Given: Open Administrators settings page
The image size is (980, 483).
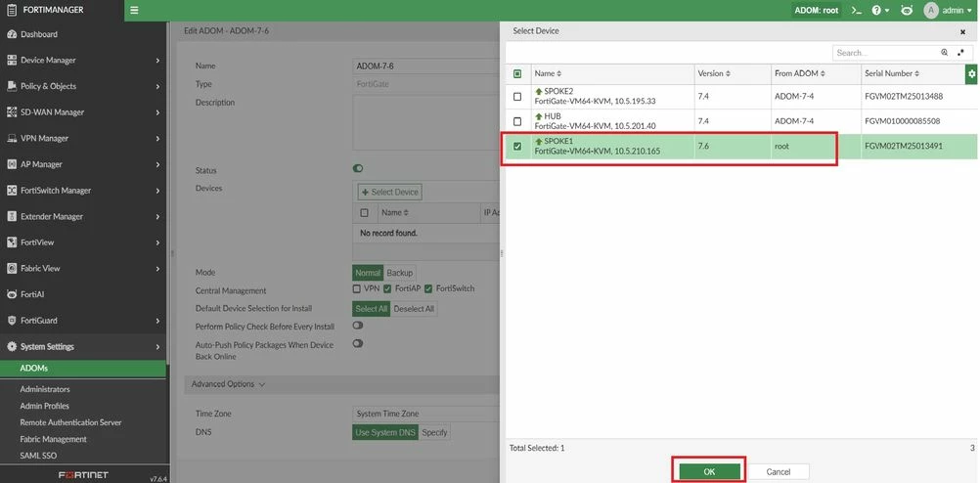Looking at the screenshot, I should (45, 389).
